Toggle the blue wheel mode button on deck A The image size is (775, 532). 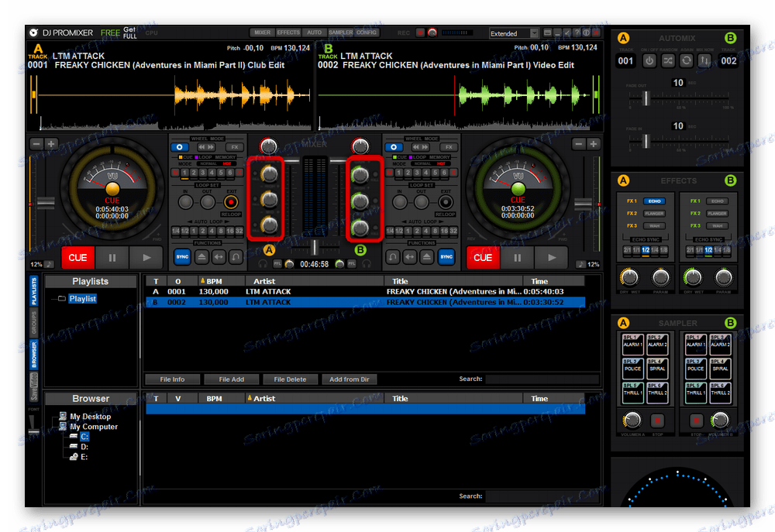click(x=180, y=147)
